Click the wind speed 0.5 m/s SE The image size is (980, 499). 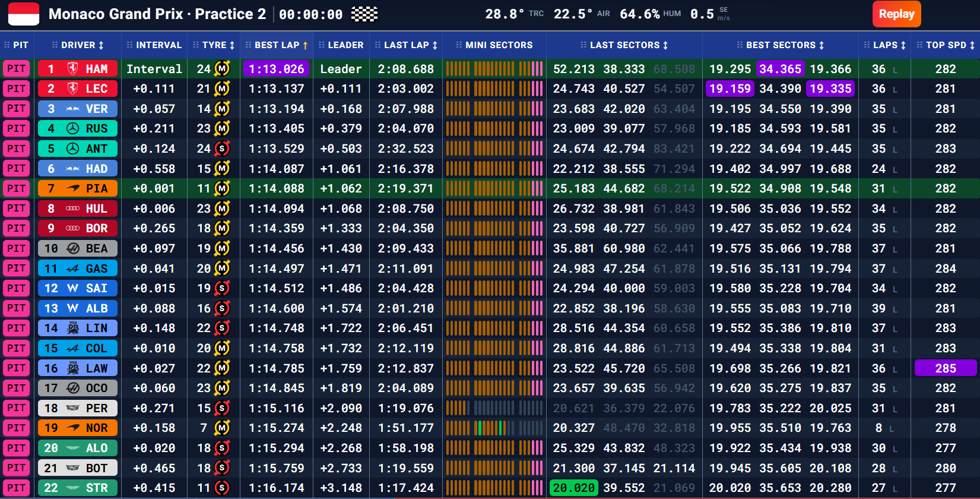[710, 14]
